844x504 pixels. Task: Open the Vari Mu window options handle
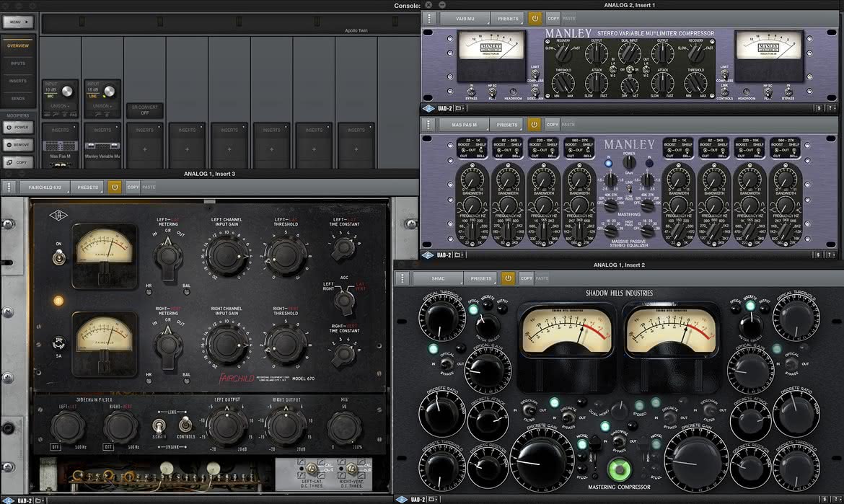tap(429, 18)
